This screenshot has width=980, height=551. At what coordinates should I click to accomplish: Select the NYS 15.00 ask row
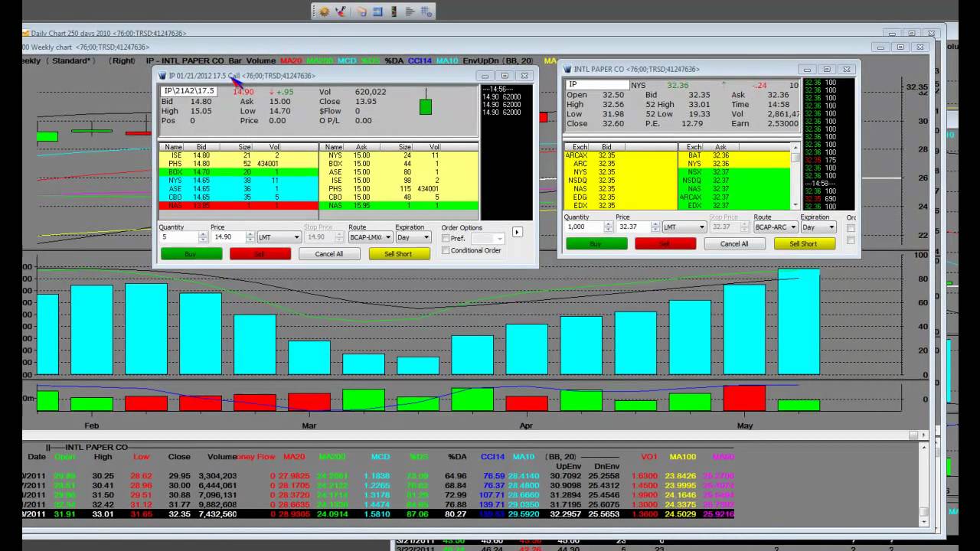[399, 155]
